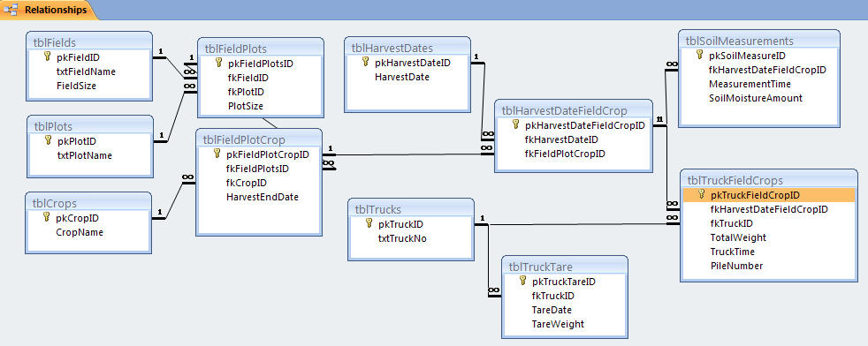Select the highlighted pkTruckFieldCropID field
This screenshot has height=346, width=868.
[769, 194]
